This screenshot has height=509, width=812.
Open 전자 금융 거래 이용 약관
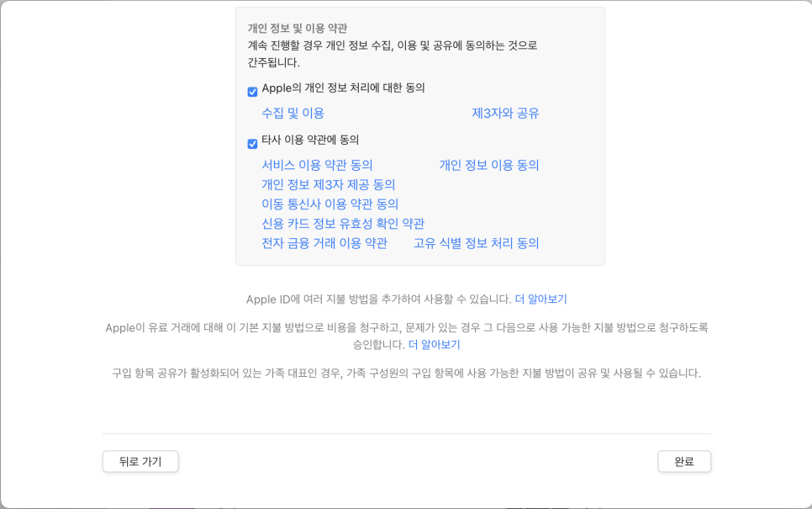pyautogui.click(x=324, y=243)
